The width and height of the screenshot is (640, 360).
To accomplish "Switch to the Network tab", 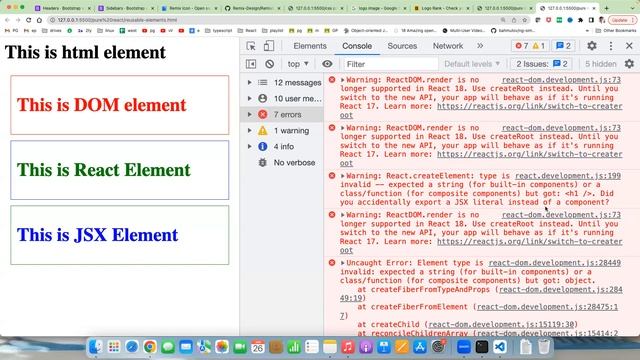I will pyautogui.click(x=448, y=46).
